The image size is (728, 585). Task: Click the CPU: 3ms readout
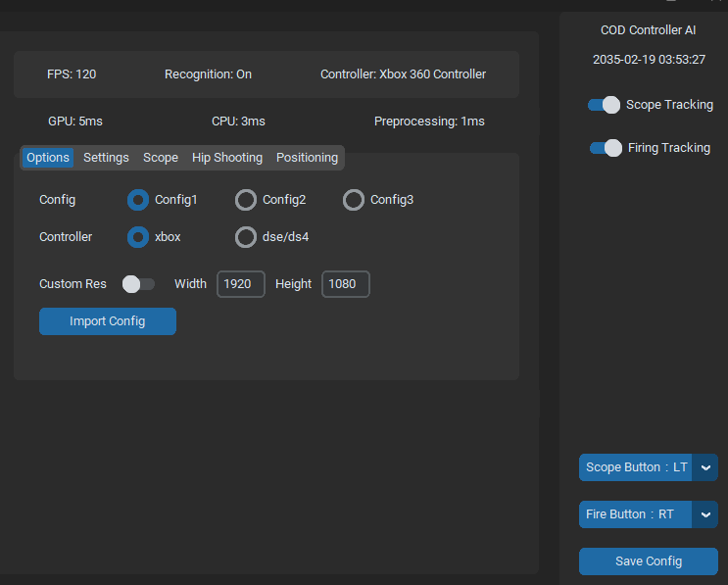238,122
